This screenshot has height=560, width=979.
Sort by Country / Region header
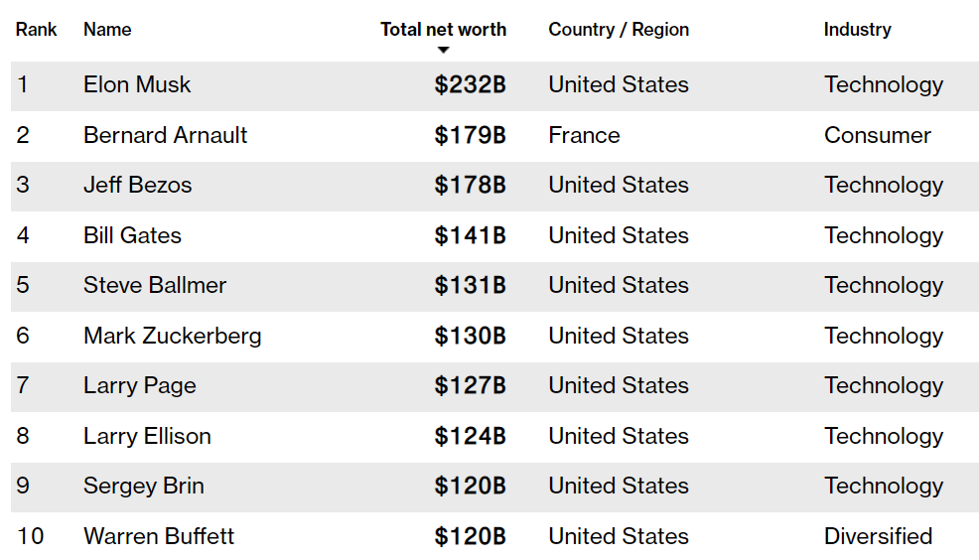click(x=619, y=30)
